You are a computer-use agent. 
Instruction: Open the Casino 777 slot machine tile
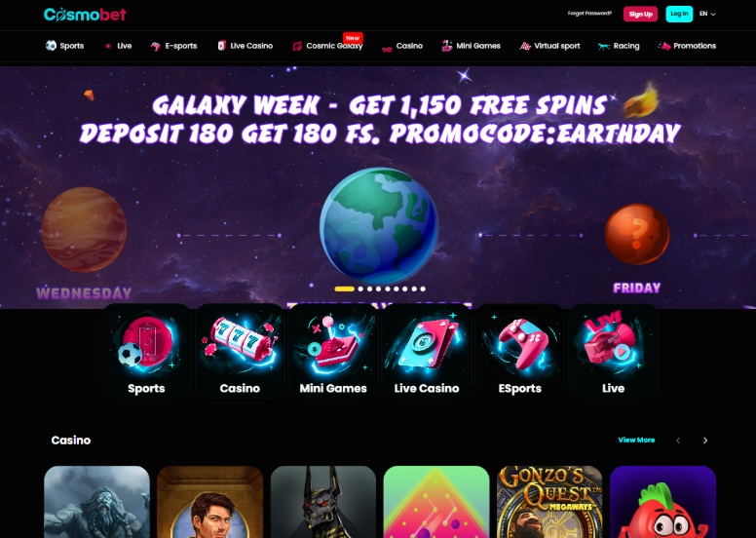pyautogui.click(x=240, y=351)
